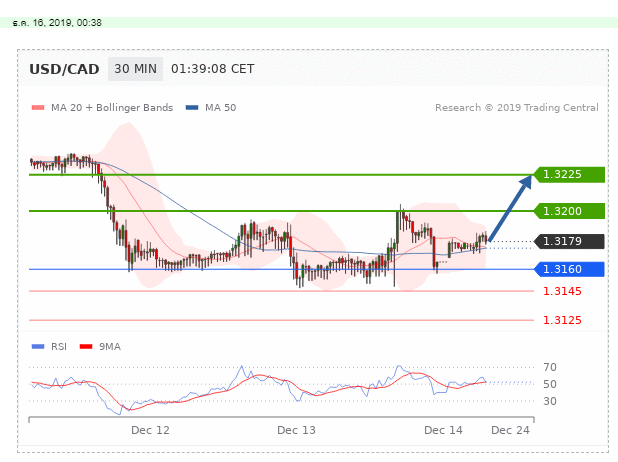Click the Dec 13 date axis label
618x462 pixels.
click(296, 430)
